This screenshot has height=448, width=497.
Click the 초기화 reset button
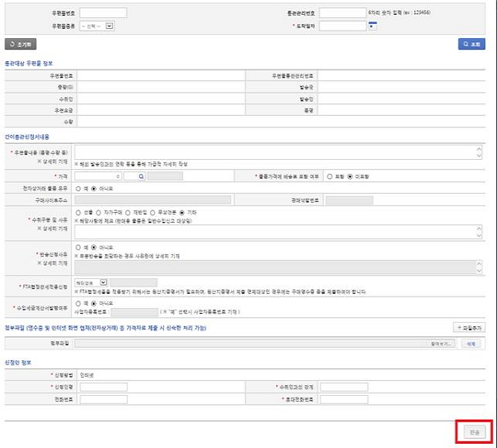point(21,45)
